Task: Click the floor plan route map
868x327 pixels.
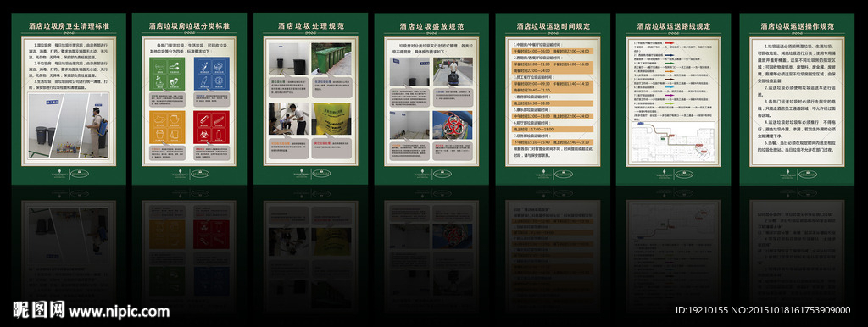Action: 674,141
